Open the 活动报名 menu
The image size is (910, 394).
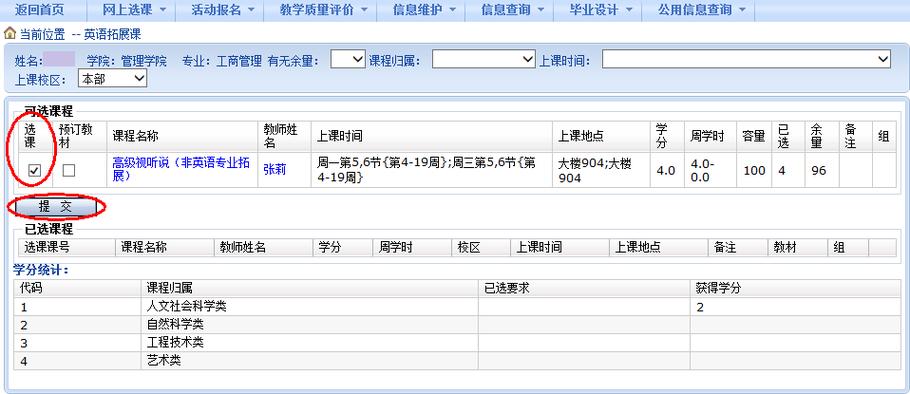[223, 10]
